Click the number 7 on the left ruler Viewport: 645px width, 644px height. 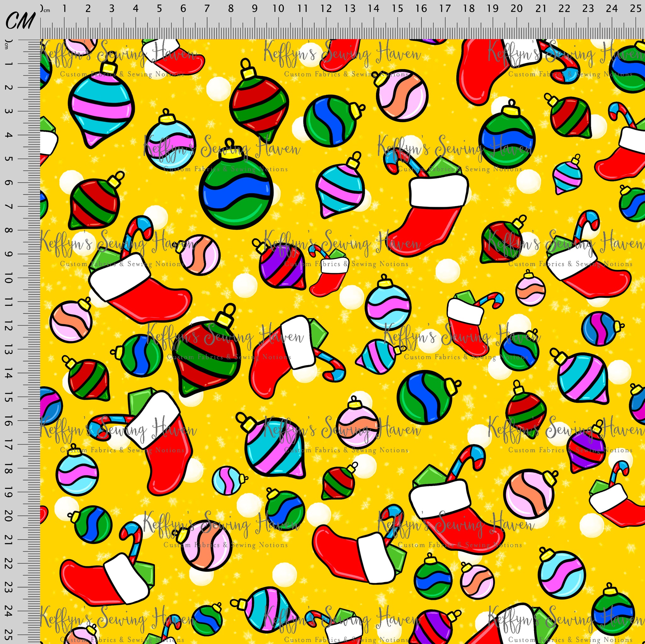9,206
